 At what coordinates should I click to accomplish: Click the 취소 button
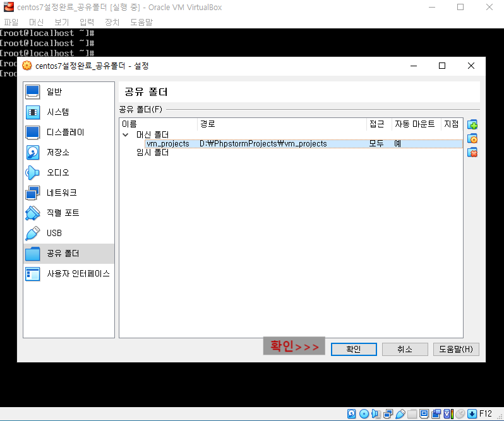[x=405, y=350]
